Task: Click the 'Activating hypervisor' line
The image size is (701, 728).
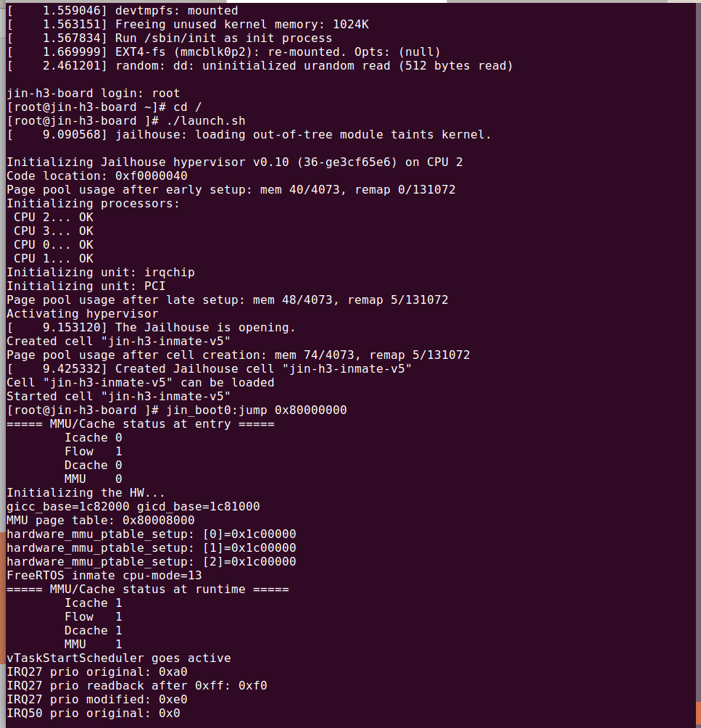Action: pyautogui.click(x=83, y=314)
